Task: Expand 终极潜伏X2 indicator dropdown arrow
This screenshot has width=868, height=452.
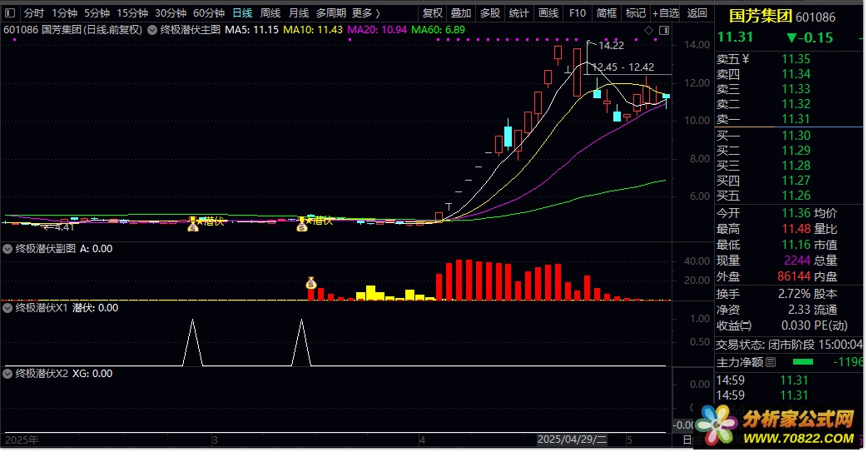Action: pyautogui.click(x=7, y=374)
